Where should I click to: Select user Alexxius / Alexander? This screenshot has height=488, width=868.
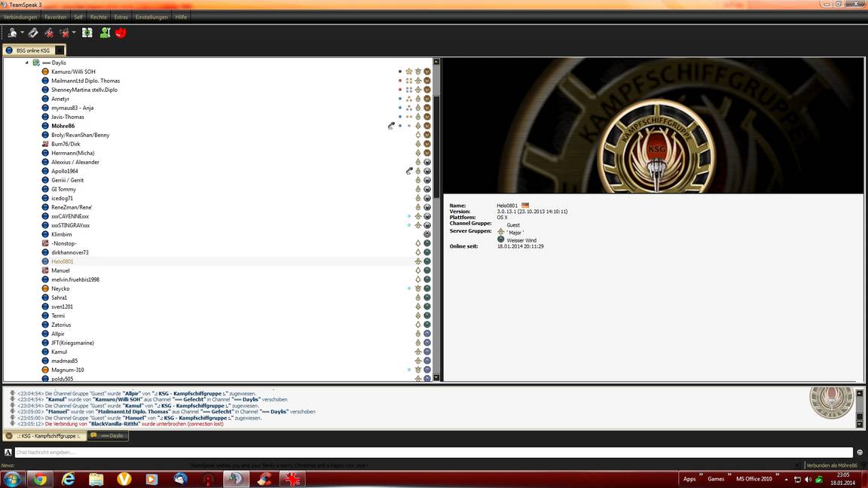75,162
